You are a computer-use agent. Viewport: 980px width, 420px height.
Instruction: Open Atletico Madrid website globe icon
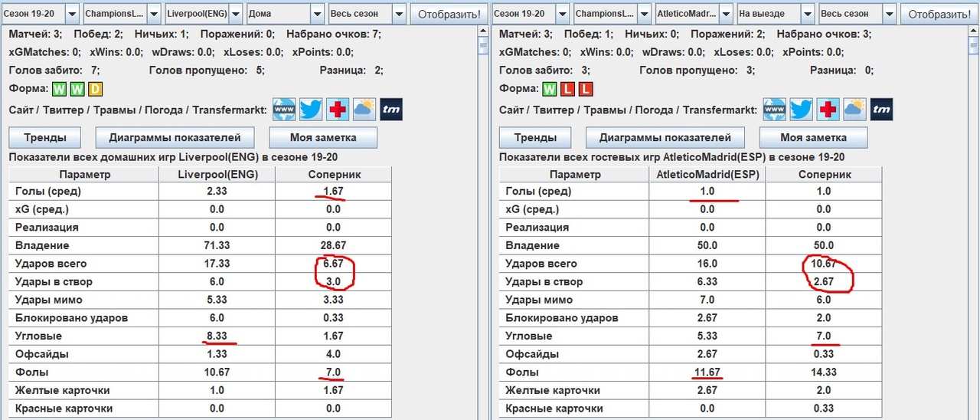click(774, 110)
